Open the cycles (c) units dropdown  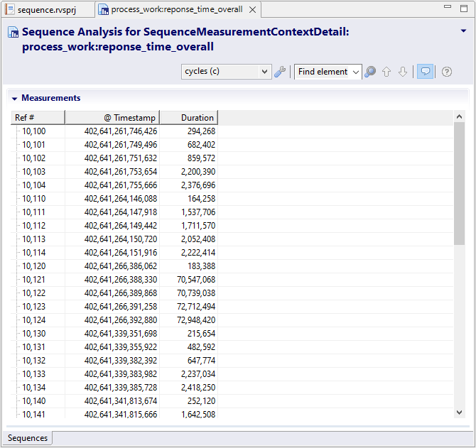[226, 72]
